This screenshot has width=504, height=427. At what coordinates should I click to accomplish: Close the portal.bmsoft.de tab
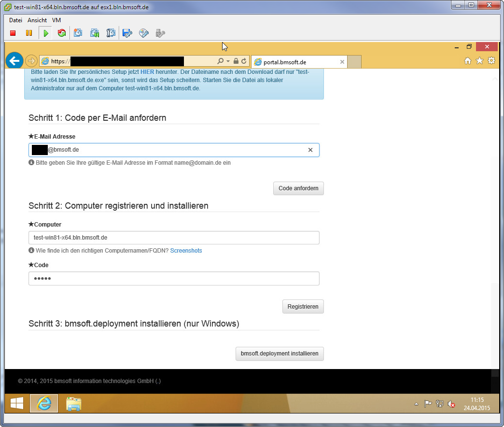pos(342,62)
